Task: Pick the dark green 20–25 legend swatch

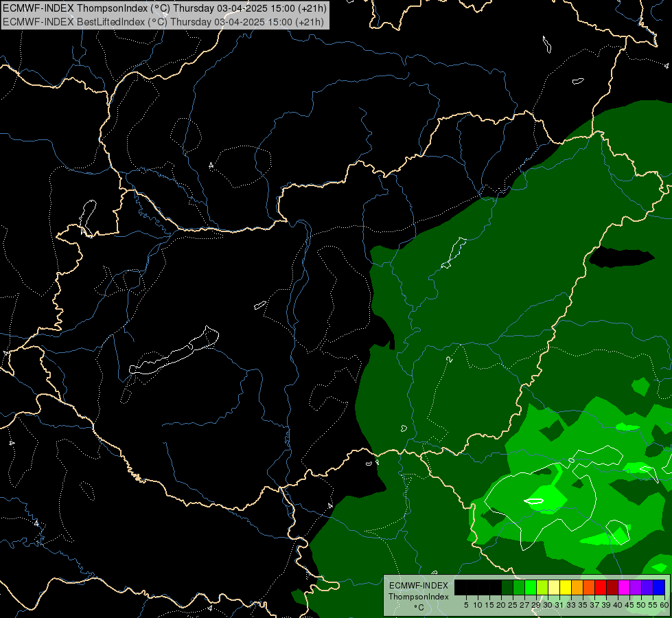Action: coord(507,587)
